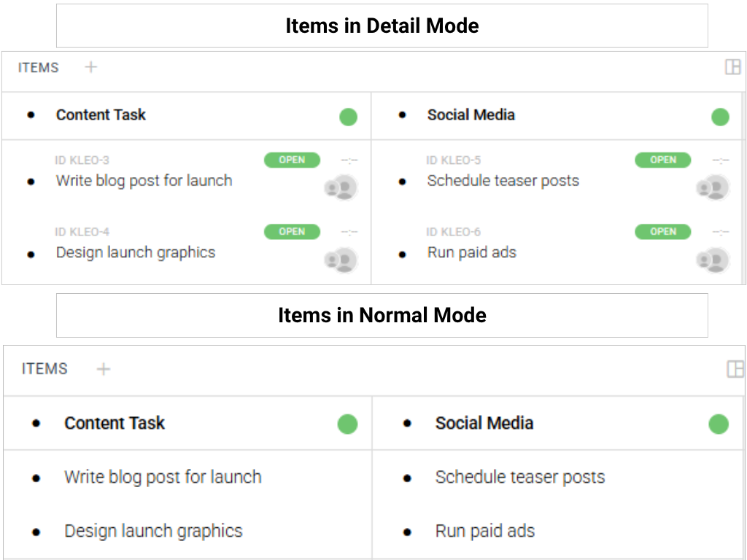Viewport: 747px width, 560px height.
Task: Click the add item plus icon in Normal Mode
Action: pyautogui.click(x=104, y=369)
